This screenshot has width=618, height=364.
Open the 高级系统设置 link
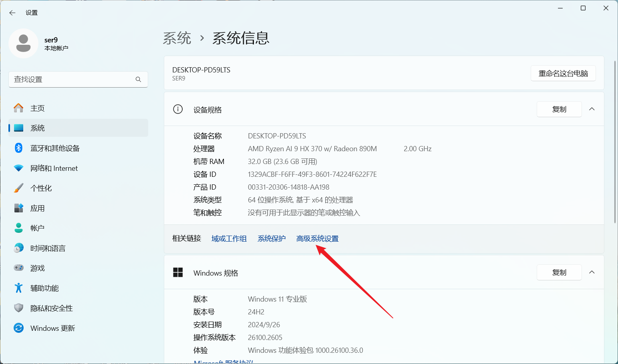318,239
